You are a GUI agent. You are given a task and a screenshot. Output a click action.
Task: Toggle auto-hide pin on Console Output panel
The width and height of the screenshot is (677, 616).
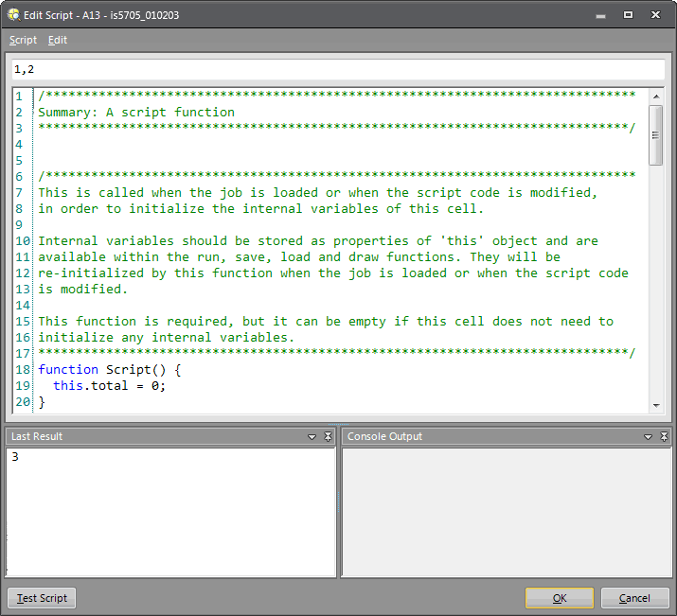tap(663, 437)
